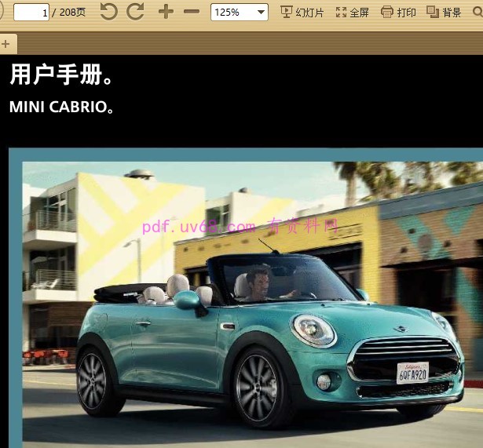Zoom in with the plus icon
The image size is (483, 448).
click(x=166, y=12)
